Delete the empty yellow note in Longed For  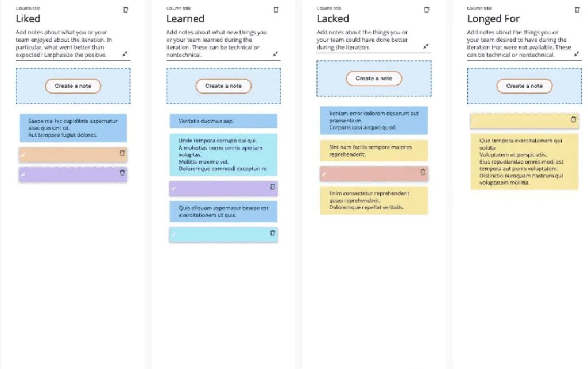point(574,119)
